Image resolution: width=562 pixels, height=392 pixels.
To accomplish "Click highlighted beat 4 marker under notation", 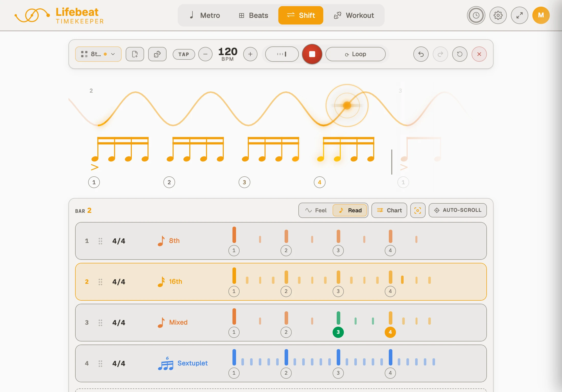I will pyautogui.click(x=319, y=182).
